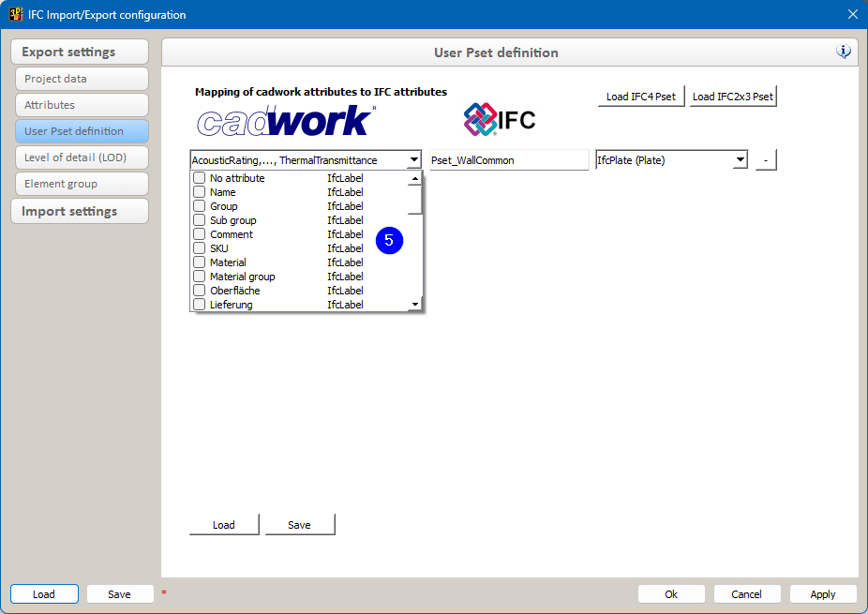Enable the 'Material group' checkbox
The image size is (868, 614).
coord(199,277)
